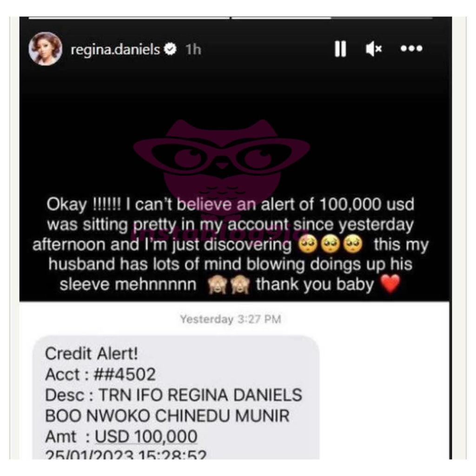Click the regina.daniels username

coord(115,50)
